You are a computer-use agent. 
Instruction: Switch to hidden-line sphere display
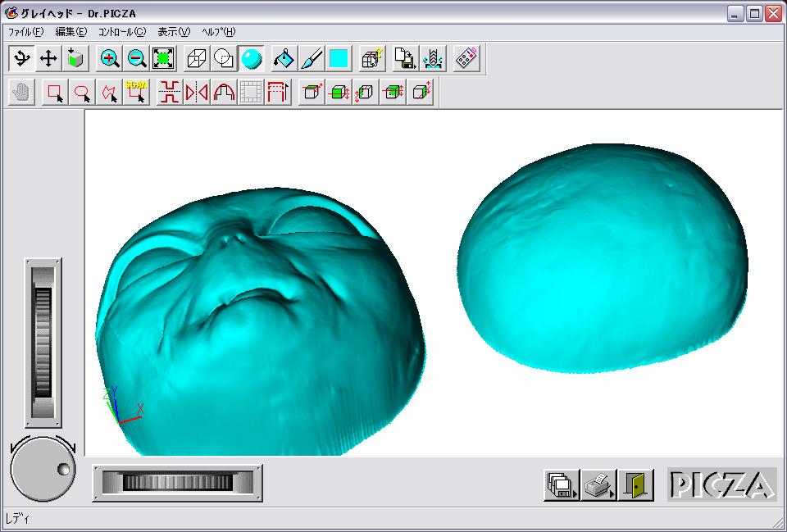(224, 59)
